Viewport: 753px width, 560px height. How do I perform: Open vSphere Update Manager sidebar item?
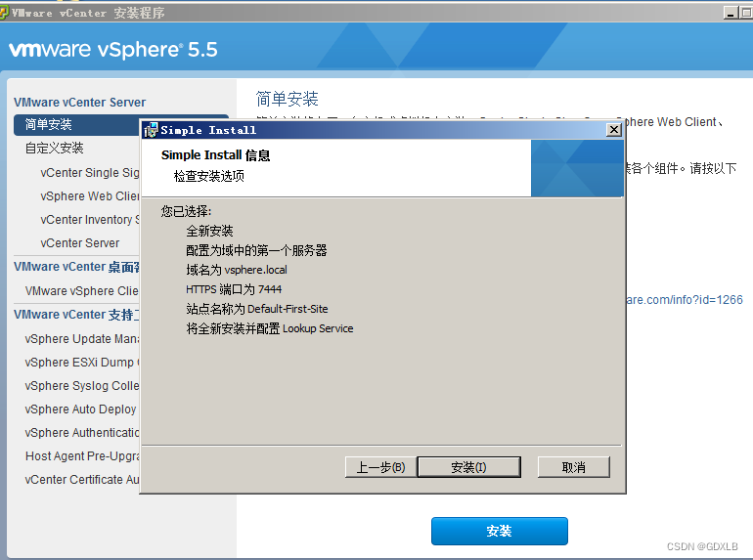[81, 339]
